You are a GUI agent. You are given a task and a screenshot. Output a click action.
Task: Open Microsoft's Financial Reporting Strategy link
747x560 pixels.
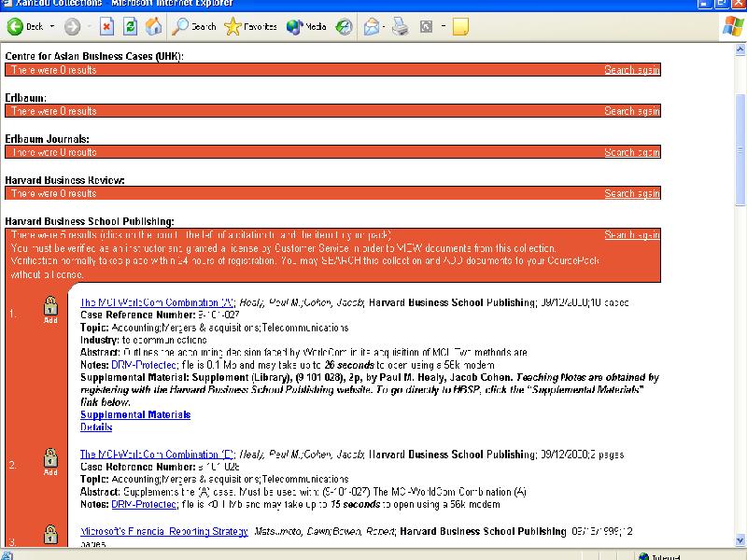pos(164,531)
